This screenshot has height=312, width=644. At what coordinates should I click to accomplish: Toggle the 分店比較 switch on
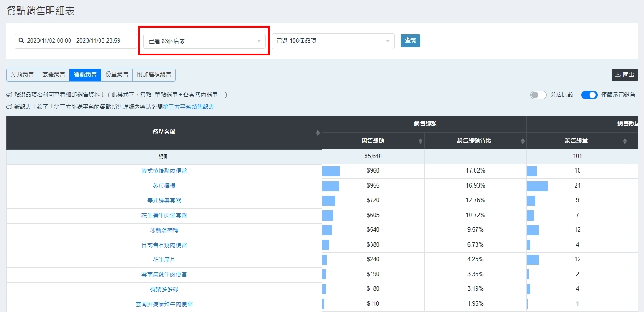pyautogui.click(x=538, y=95)
